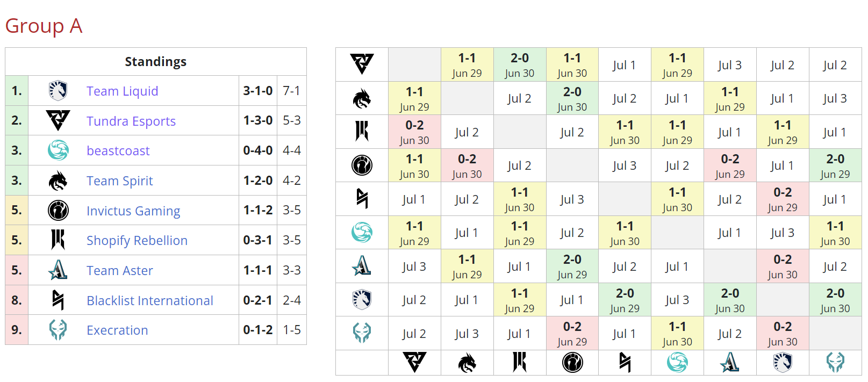Select Tundra logo in crosstable's left column

[362, 64]
